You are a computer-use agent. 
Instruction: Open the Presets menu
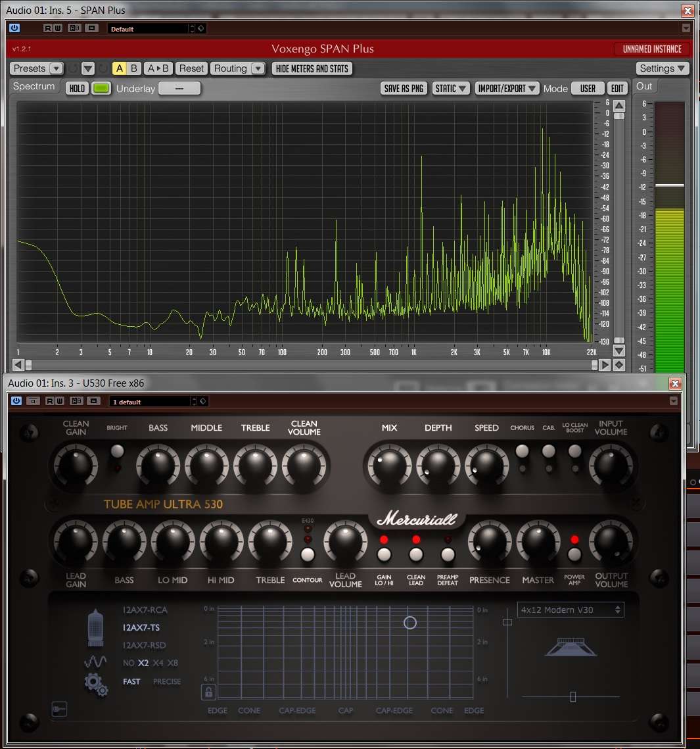(x=37, y=68)
